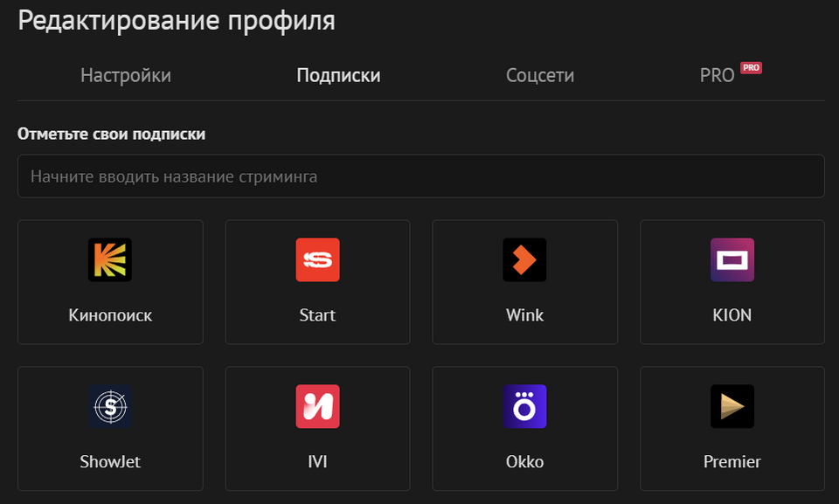Click the red Start logo icon
The height and width of the screenshot is (504, 839).
pyautogui.click(x=317, y=259)
